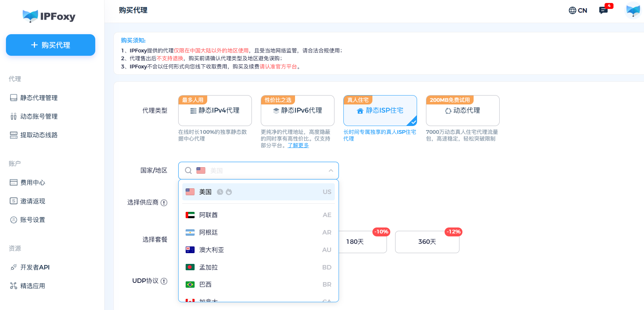Screen dimensions: 644x310
Task: Select 阿联酋 AE in the country list
Action: pos(259,215)
